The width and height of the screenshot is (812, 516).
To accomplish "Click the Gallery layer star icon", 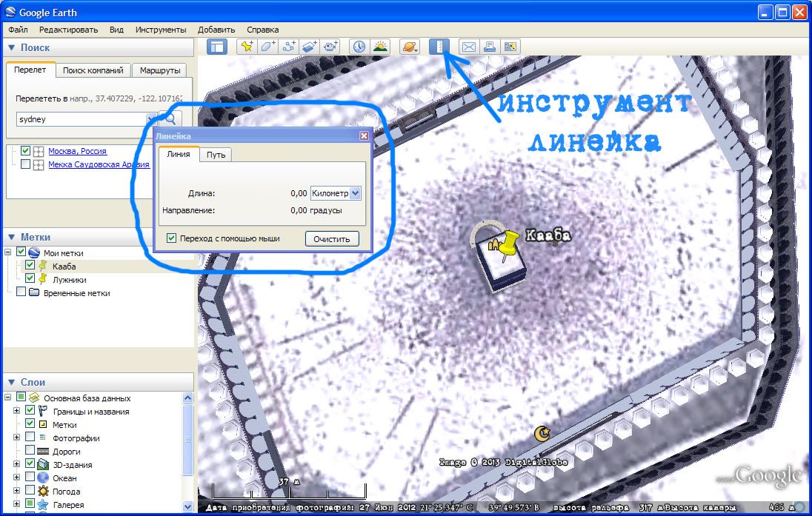I will click(44, 505).
